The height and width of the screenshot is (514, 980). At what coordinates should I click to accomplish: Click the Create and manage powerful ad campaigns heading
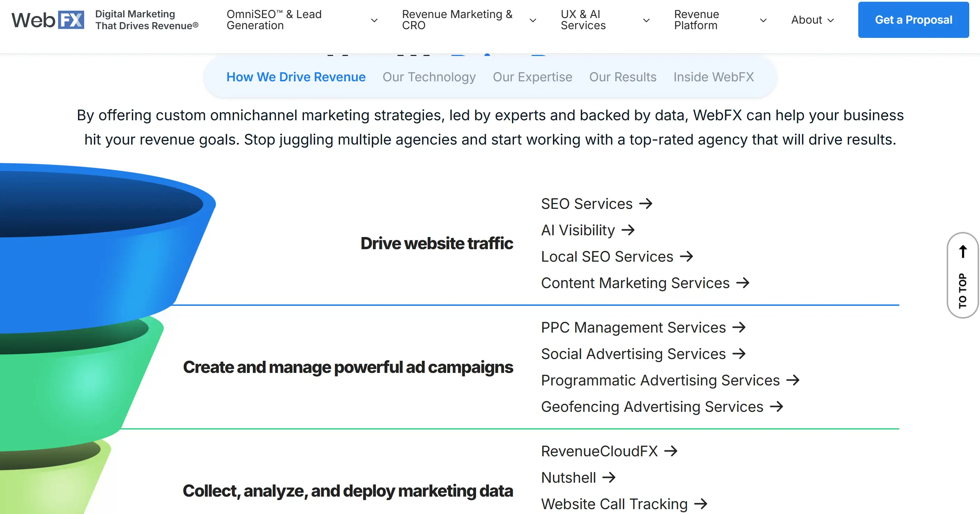[348, 367]
